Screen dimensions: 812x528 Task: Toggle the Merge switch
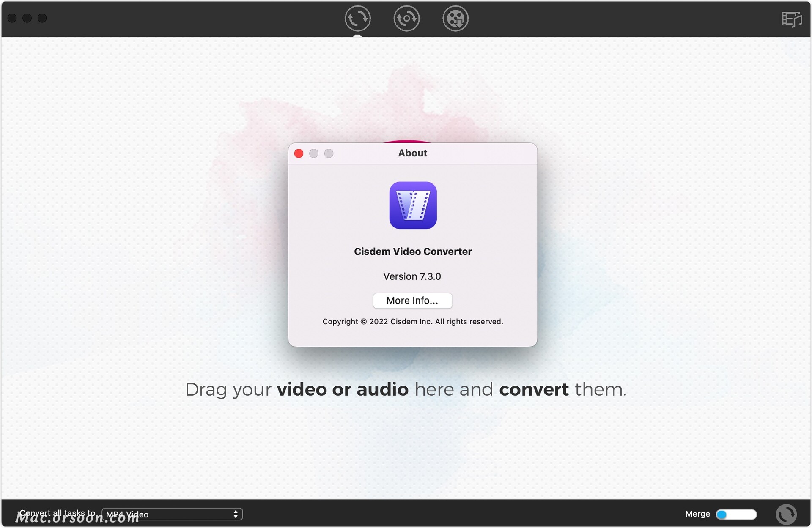tap(736, 514)
